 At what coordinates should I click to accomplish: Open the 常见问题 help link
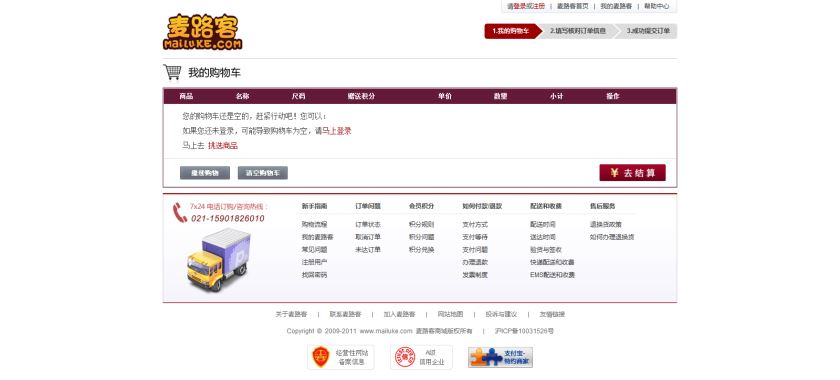[314, 250]
